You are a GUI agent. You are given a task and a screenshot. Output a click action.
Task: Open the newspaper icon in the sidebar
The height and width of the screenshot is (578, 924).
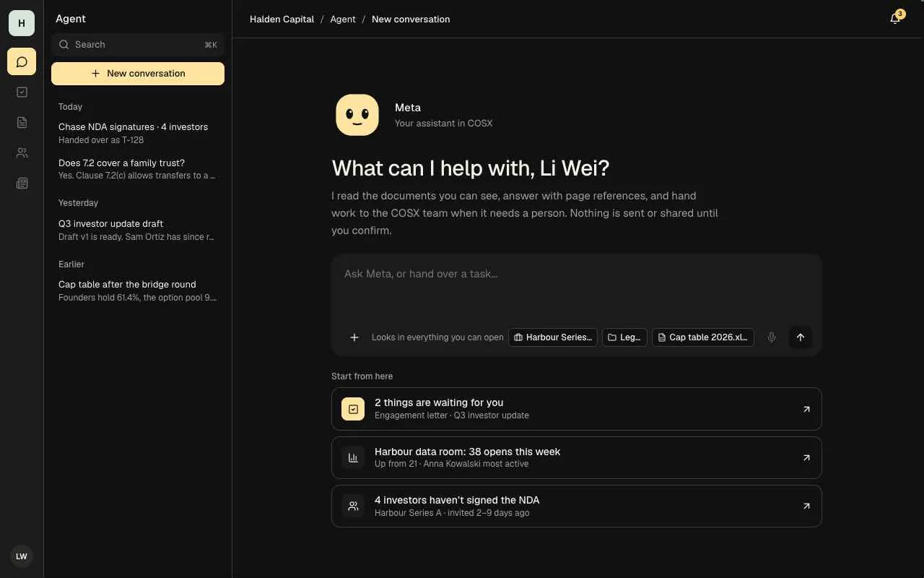[x=22, y=184]
